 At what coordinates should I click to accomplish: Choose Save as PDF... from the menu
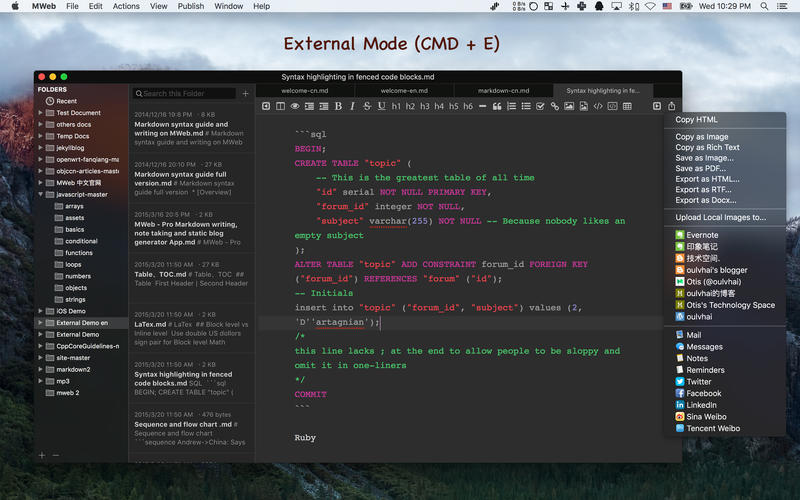[699, 168]
